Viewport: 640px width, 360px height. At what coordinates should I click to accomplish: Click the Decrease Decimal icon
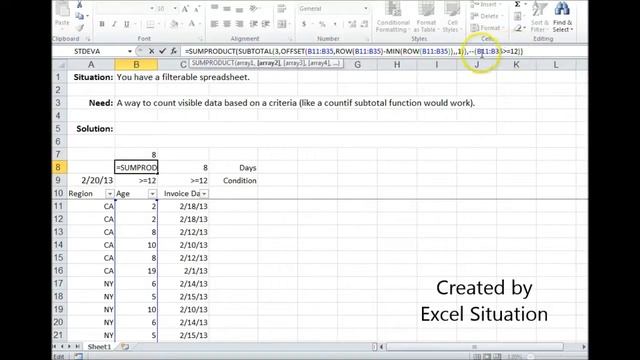click(x=364, y=24)
